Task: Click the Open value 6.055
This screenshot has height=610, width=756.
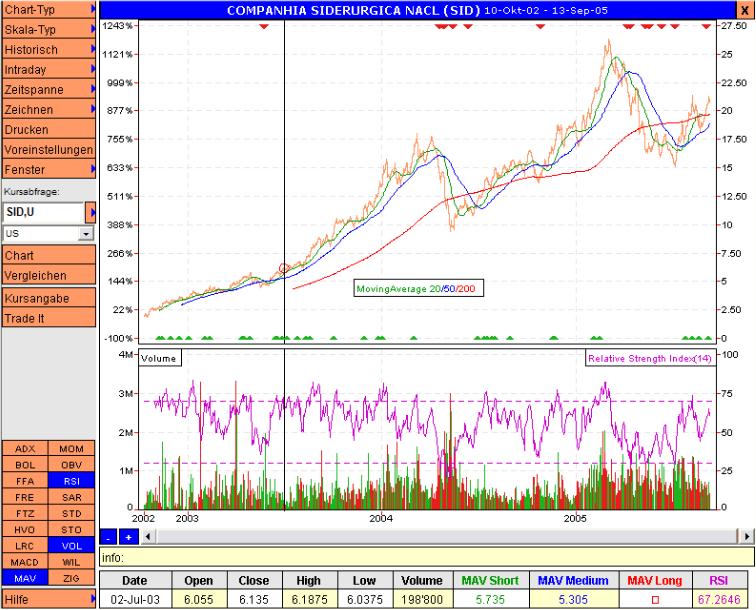Action: tap(199, 599)
